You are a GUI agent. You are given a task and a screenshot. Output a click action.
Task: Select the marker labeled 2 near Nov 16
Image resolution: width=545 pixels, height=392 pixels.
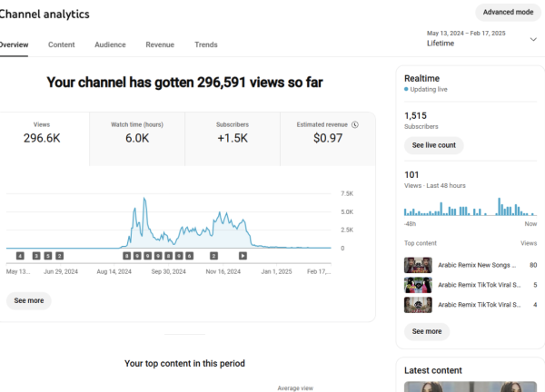213,256
